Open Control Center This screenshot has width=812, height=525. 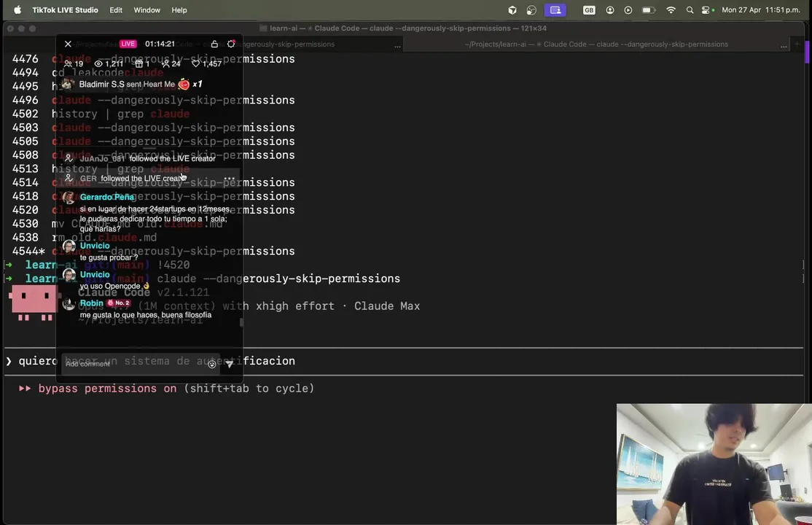pos(706,10)
